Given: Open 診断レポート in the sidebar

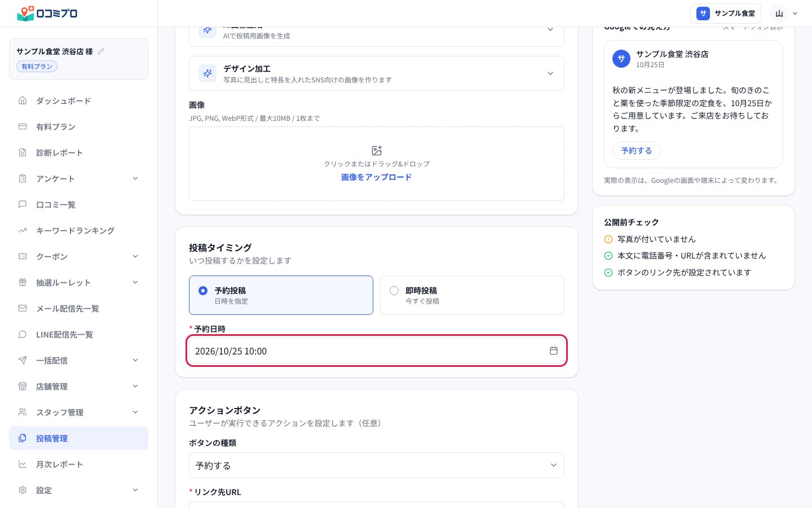Looking at the screenshot, I should coord(78,152).
